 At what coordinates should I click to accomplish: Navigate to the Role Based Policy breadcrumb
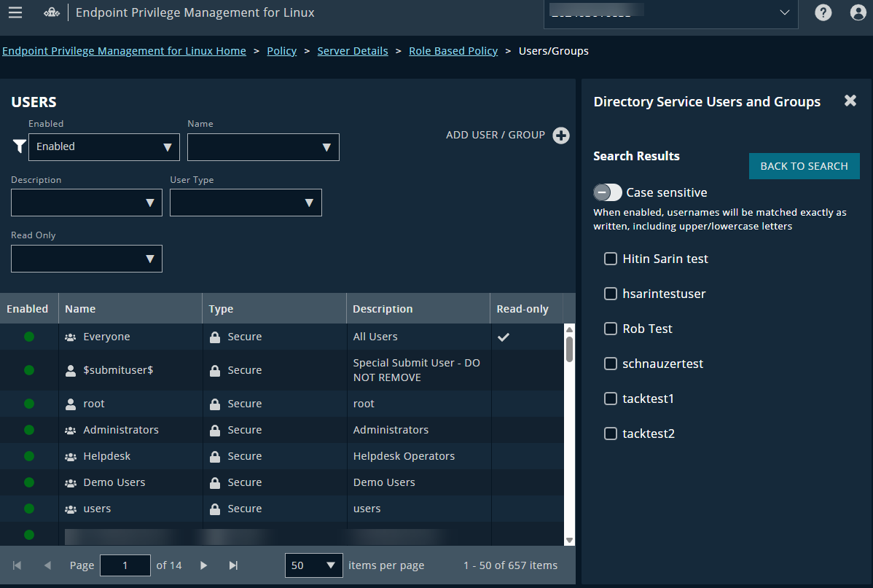click(453, 51)
